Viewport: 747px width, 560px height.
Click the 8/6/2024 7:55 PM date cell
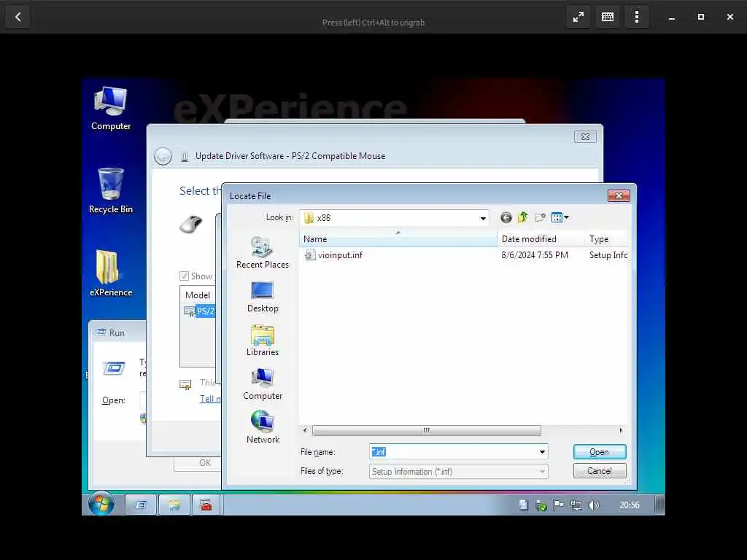pyautogui.click(x=535, y=255)
